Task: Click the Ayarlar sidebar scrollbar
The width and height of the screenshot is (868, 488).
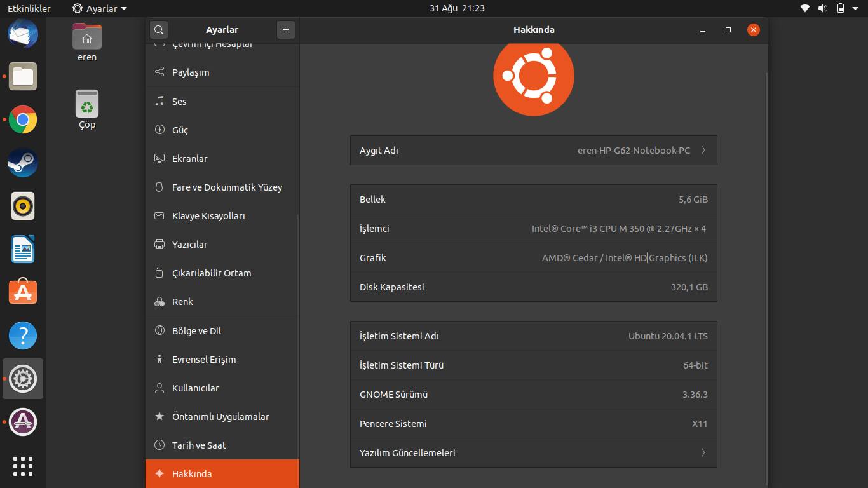Action: pos(297,351)
